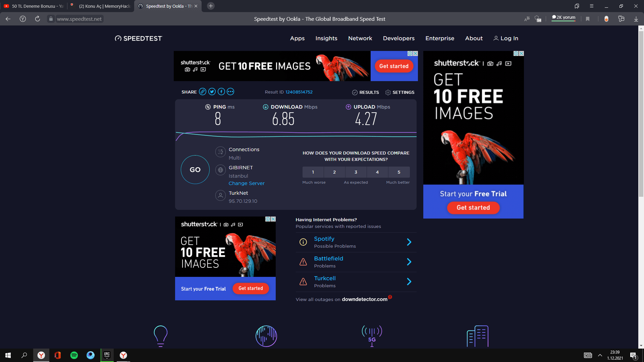Viewport: 644px width, 362px height.
Task: Open the RESULTS history
Action: pyautogui.click(x=366, y=93)
